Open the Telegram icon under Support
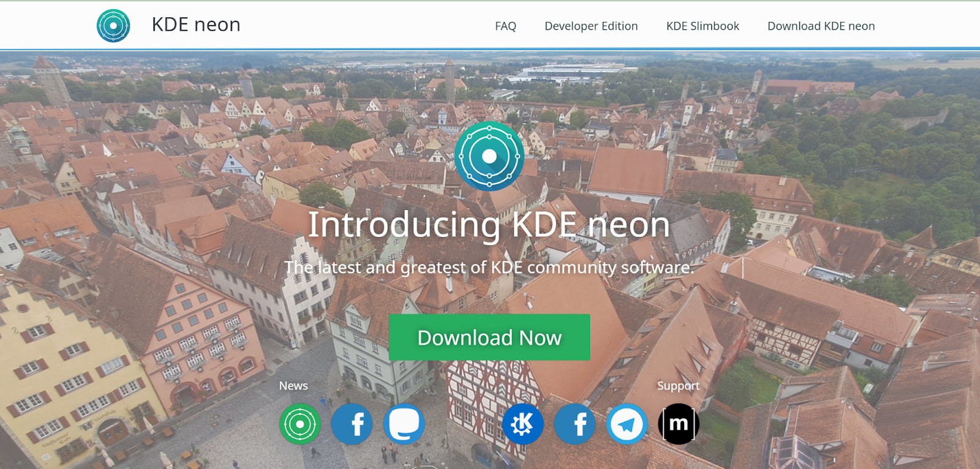The width and height of the screenshot is (980, 469). 627,424
